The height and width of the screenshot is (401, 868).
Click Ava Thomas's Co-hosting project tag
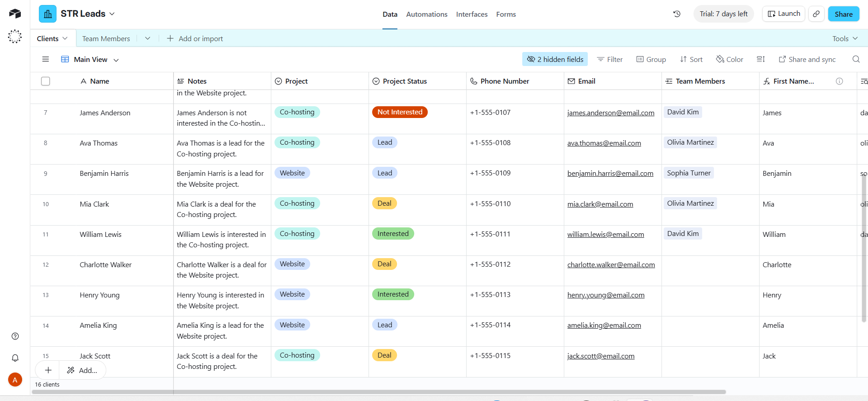297,142
